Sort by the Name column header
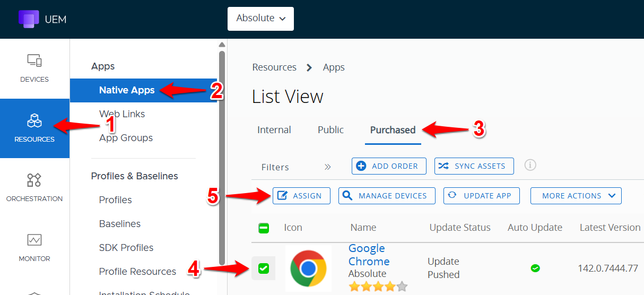 (x=363, y=228)
